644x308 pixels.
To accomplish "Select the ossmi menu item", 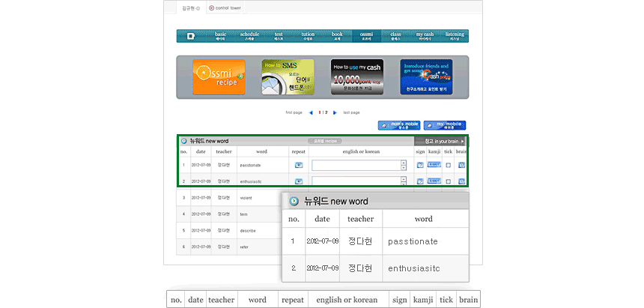I will [366, 36].
